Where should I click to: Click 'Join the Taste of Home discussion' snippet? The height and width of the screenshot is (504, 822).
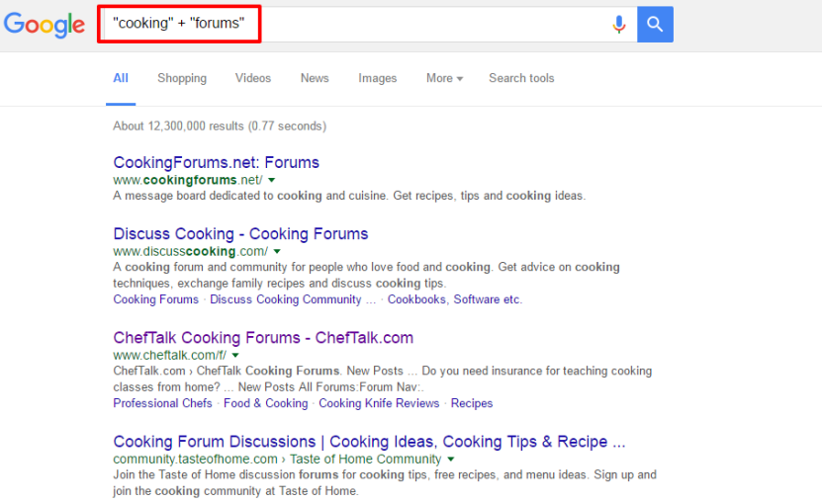pyautogui.click(x=385, y=482)
